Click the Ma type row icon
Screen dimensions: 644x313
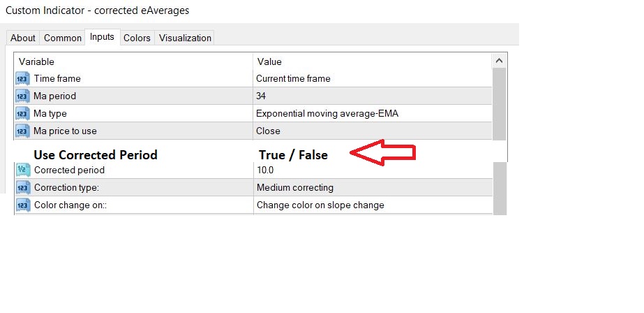coord(22,113)
